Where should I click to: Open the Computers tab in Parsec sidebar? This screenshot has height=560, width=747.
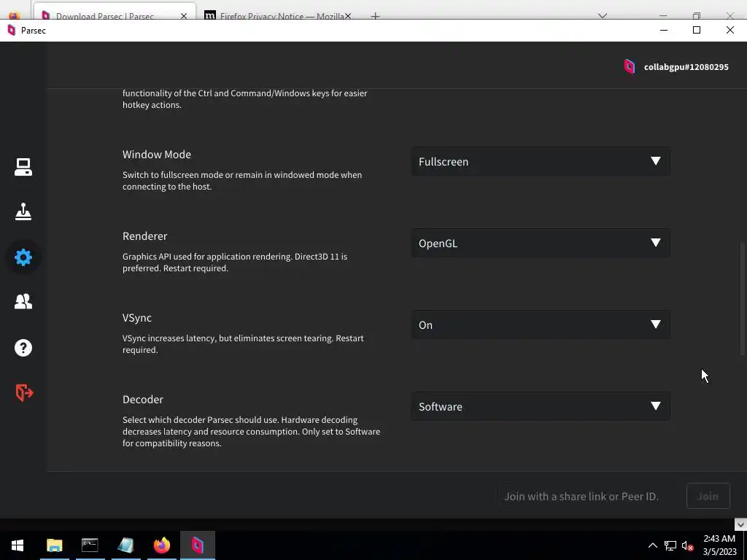pos(23,167)
